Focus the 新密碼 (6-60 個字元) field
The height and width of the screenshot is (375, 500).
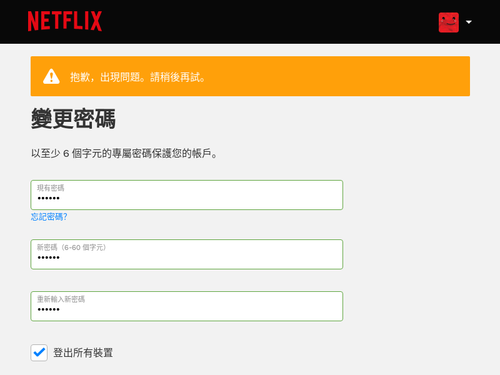pos(187,254)
